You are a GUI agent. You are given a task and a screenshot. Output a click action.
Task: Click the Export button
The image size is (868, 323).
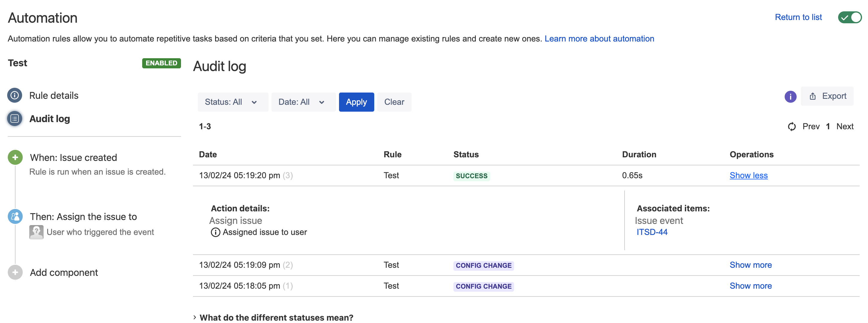tap(828, 96)
